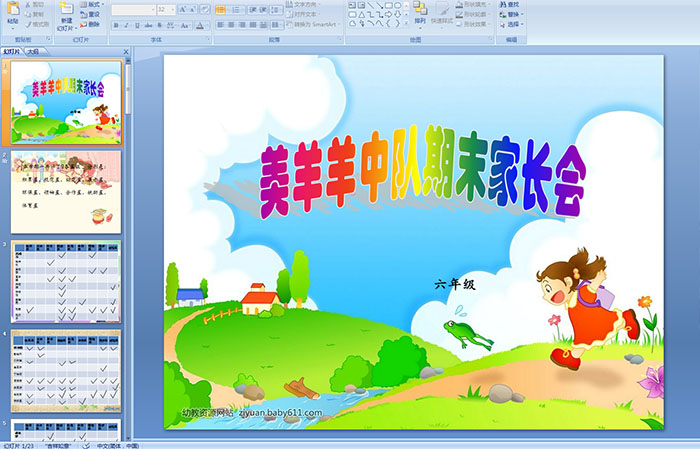Copy selection with the 复制 button
This screenshot has width=700, height=449.
(x=34, y=14)
